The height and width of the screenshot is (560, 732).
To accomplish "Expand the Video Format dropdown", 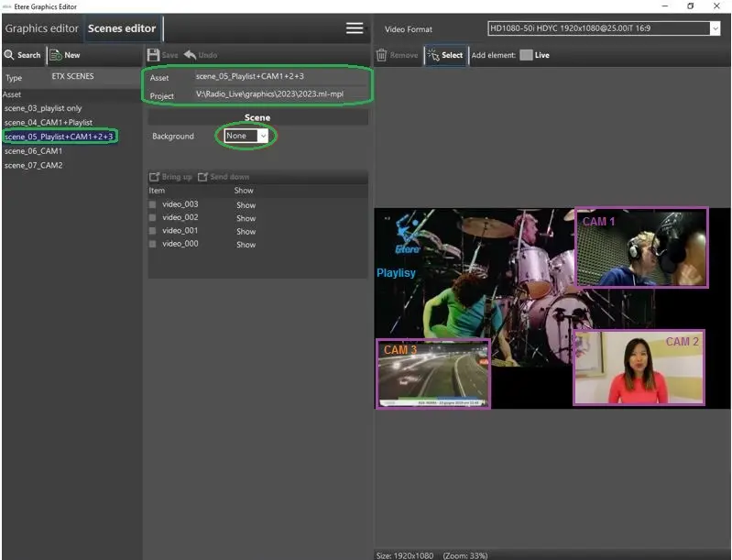I will 715,28.
